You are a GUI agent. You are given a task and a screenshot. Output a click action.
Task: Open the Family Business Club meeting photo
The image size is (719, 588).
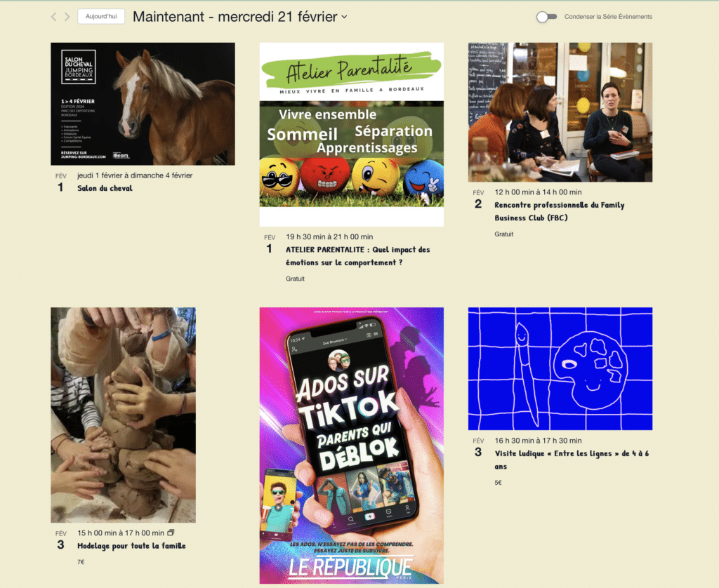pos(560,112)
